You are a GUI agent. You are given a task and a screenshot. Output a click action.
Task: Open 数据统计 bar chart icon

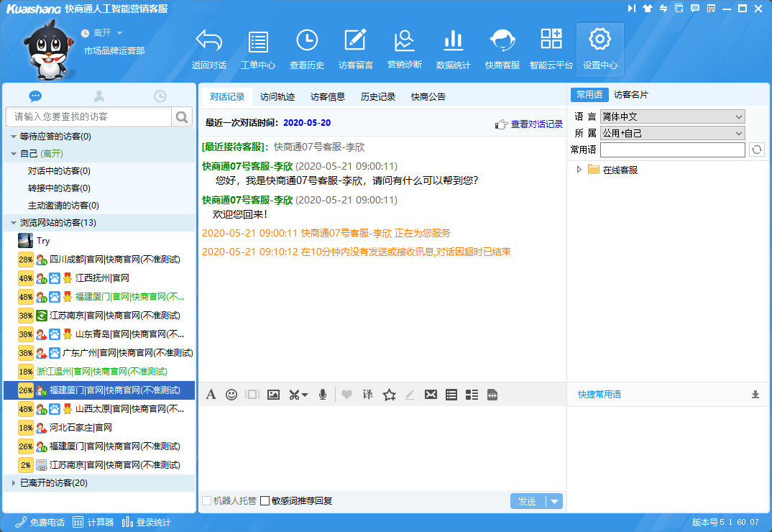tap(453, 42)
